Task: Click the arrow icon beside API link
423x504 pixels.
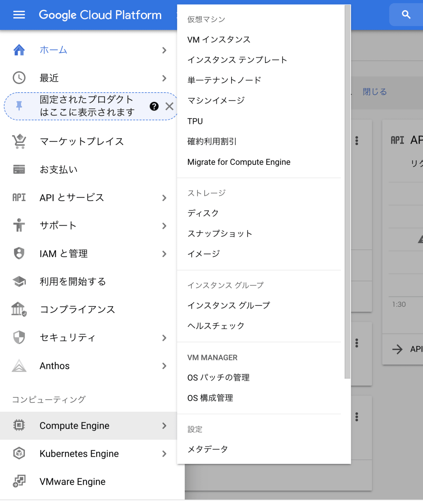Action: 397,349
